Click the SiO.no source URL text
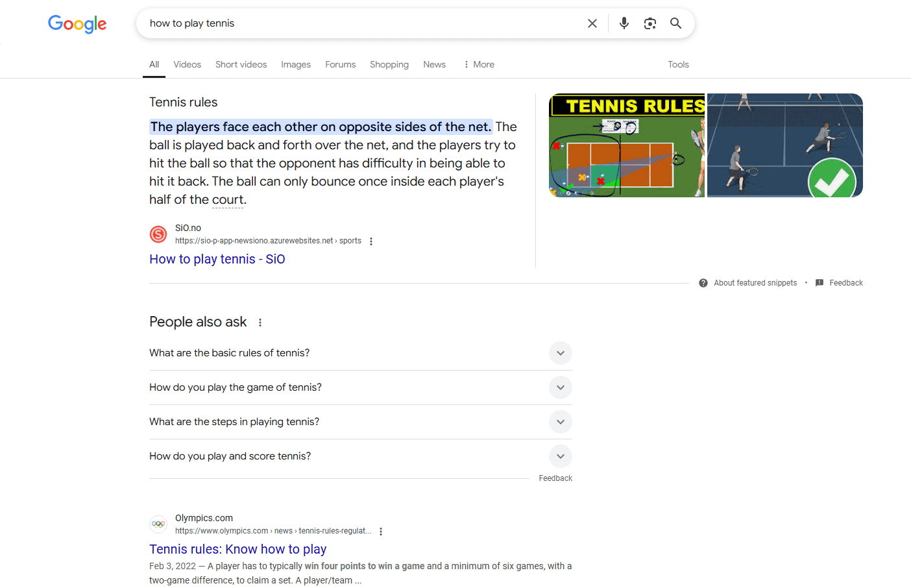911x588 pixels. click(268, 241)
